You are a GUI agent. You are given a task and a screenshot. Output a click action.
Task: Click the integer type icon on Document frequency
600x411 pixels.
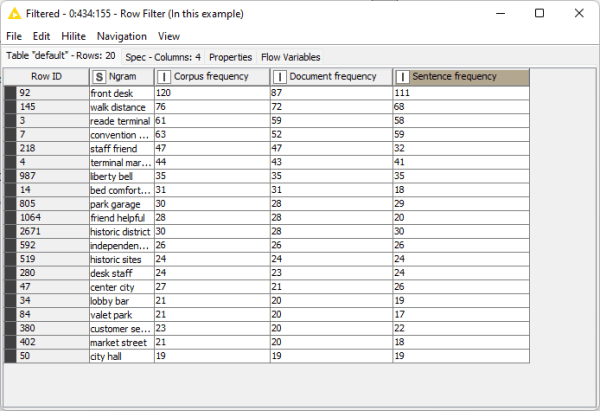coord(279,77)
